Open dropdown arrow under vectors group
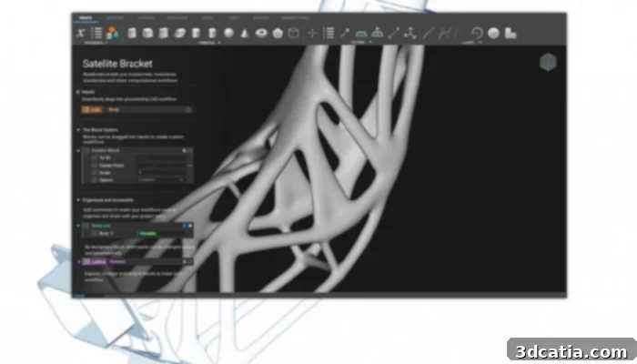 point(370,42)
